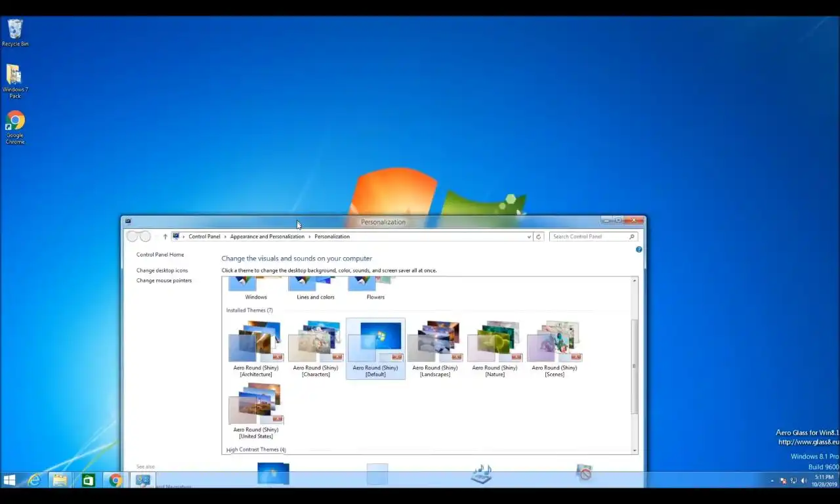Image resolution: width=840 pixels, height=504 pixels.
Task: Navigate to Appearance and Personalization breadcrumb
Action: (267, 236)
